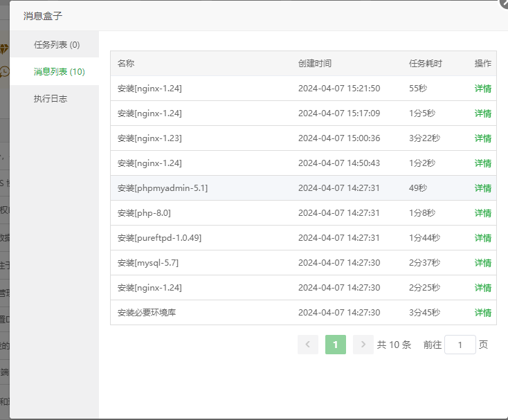Click the duration 2分37秒

[x=424, y=263]
